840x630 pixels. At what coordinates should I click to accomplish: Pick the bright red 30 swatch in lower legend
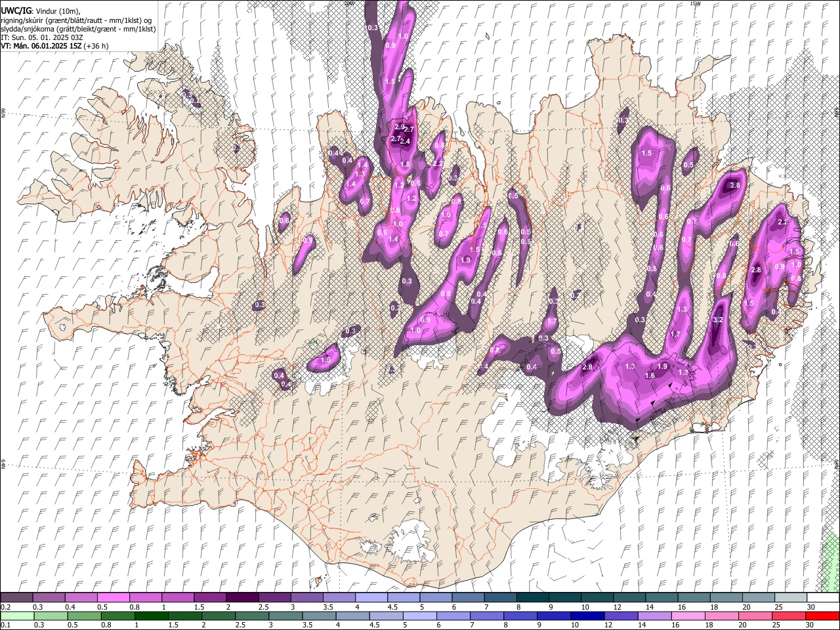click(822, 616)
